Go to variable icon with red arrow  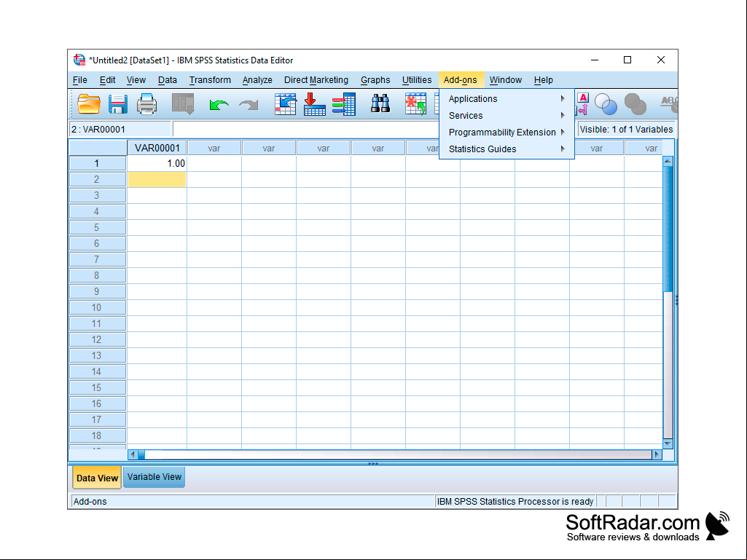(x=314, y=104)
